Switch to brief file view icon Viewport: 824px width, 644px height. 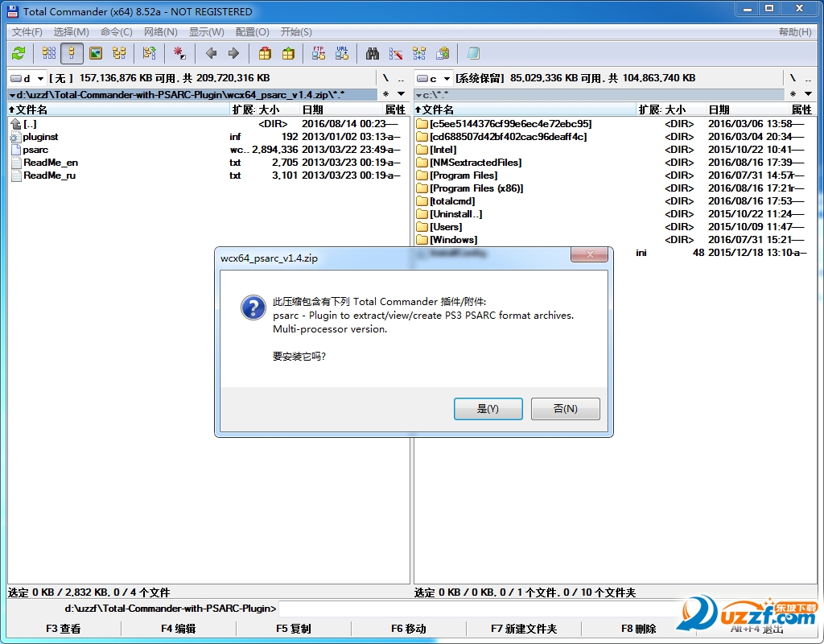tap(49, 53)
